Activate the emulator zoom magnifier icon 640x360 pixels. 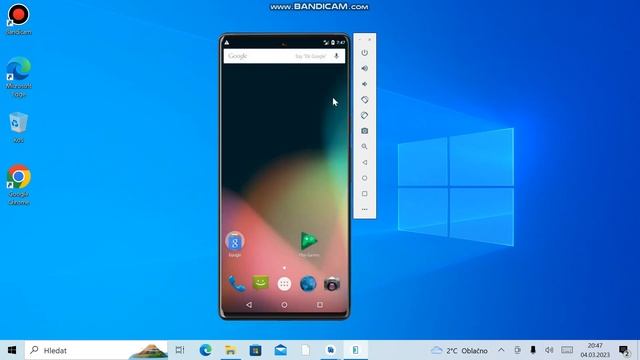364,147
